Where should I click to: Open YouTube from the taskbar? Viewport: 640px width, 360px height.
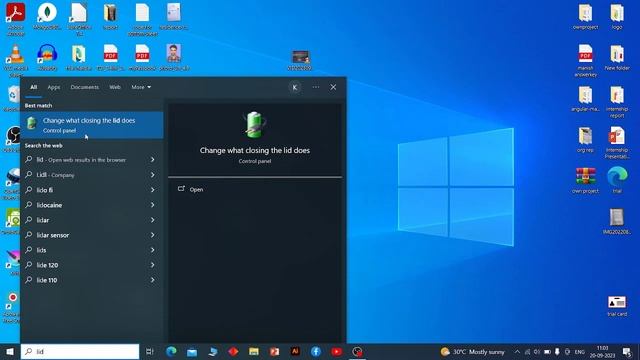[x=336, y=351]
